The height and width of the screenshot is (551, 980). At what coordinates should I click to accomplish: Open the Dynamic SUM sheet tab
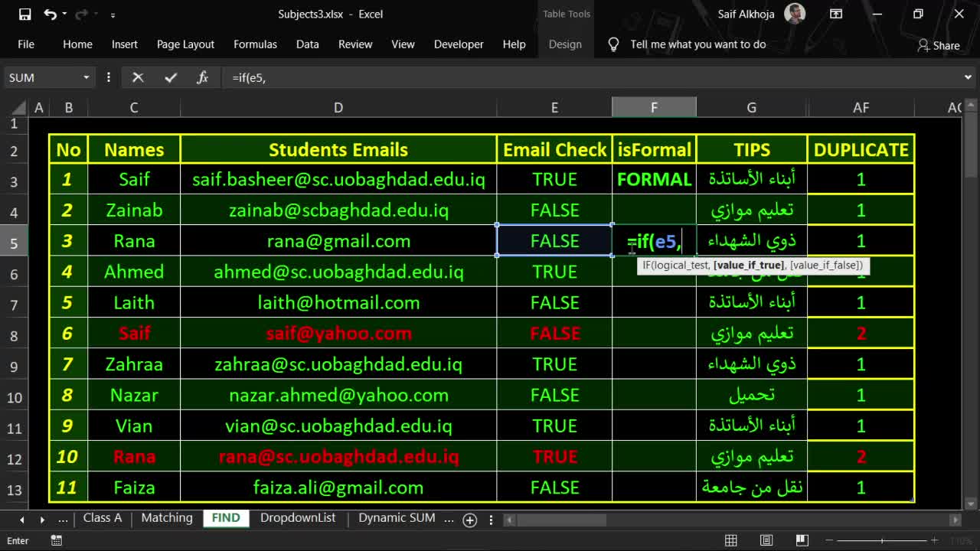(397, 518)
